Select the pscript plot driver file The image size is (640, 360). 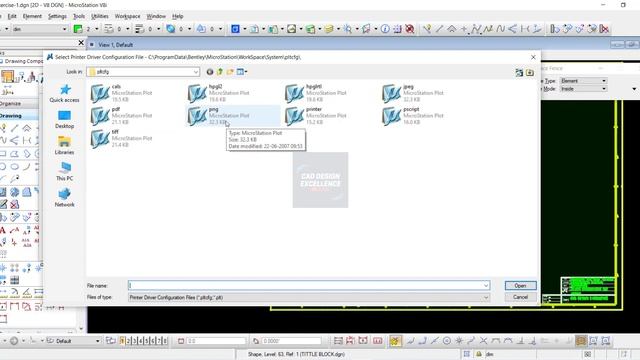tap(412, 116)
